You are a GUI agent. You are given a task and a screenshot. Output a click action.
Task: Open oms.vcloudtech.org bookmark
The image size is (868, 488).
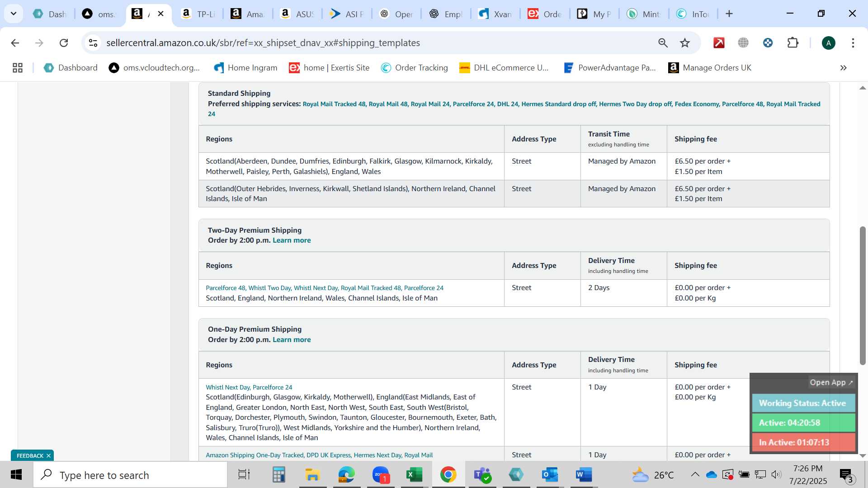(x=154, y=68)
